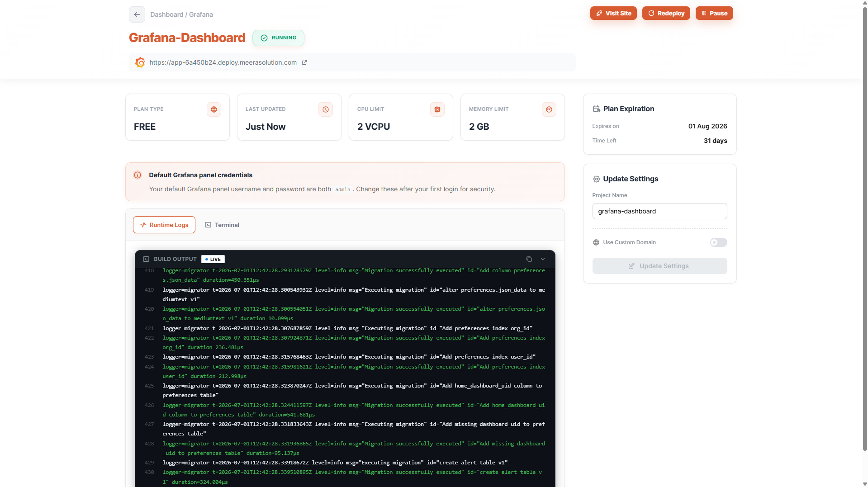The width and height of the screenshot is (868, 487).
Task: Open the Terminal tab
Action: point(222,225)
